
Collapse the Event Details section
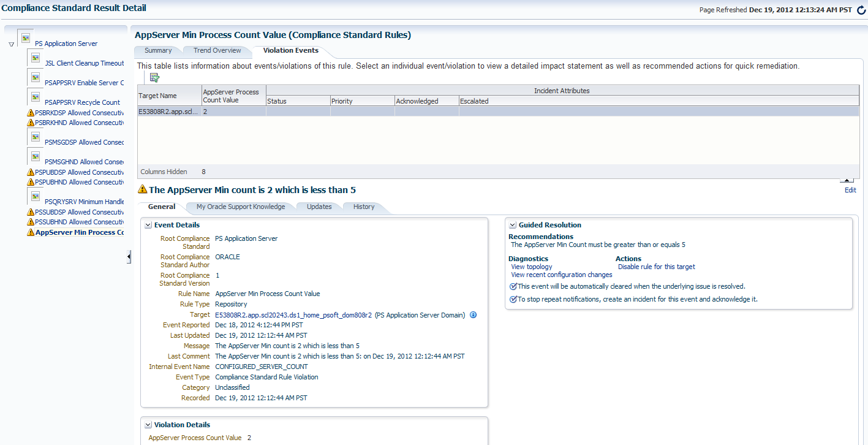pyautogui.click(x=148, y=225)
